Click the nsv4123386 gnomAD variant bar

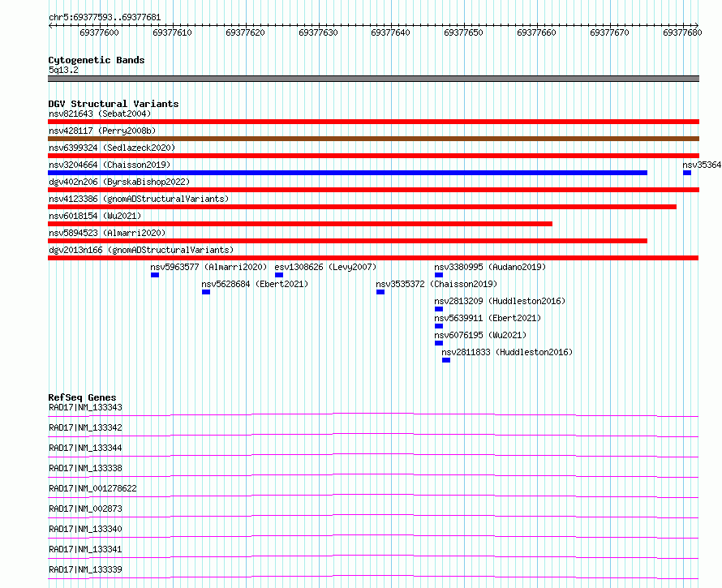363,207
